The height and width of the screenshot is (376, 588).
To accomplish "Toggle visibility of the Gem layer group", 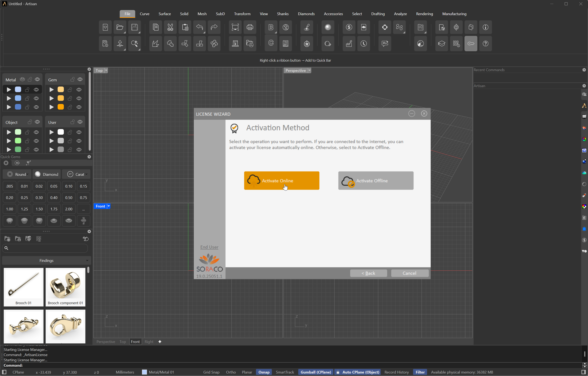I will pyautogui.click(x=80, y=79).
